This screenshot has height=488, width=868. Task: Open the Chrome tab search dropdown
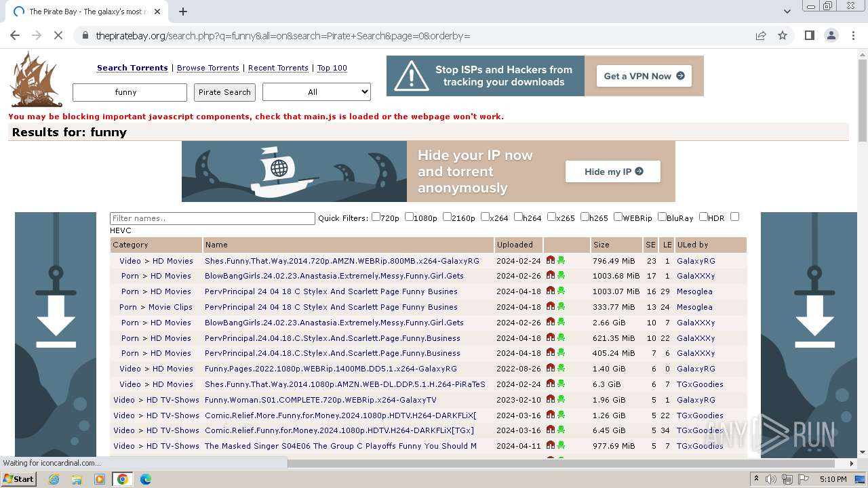(787, 12)
